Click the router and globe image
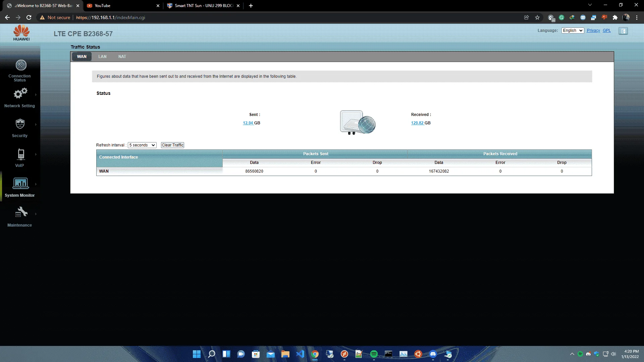 coord(358,122)
